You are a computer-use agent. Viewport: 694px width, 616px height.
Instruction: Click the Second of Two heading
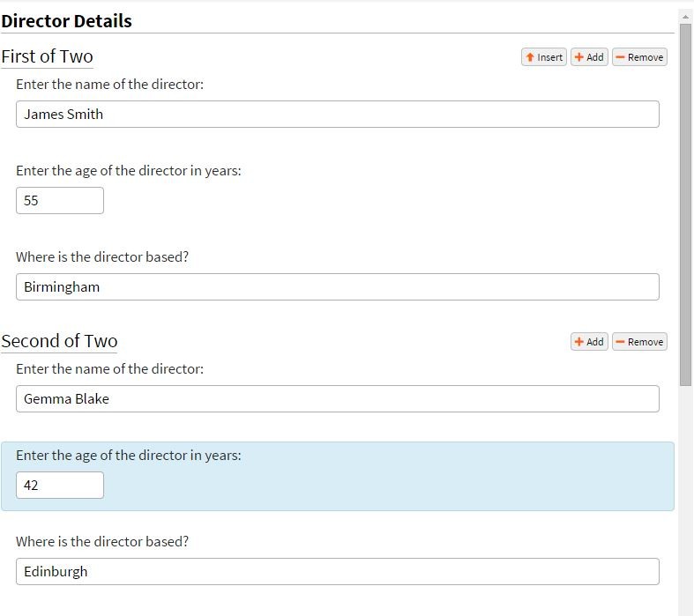point(59,342)
